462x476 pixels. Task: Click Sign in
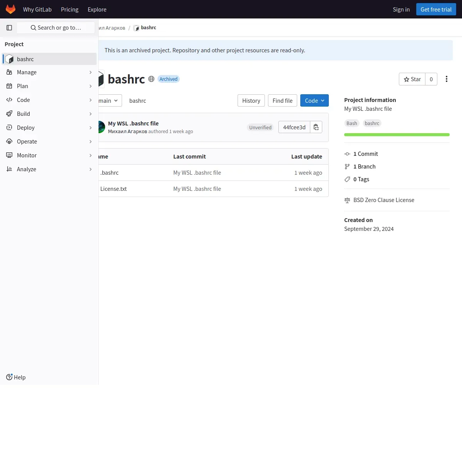[401, 9]
